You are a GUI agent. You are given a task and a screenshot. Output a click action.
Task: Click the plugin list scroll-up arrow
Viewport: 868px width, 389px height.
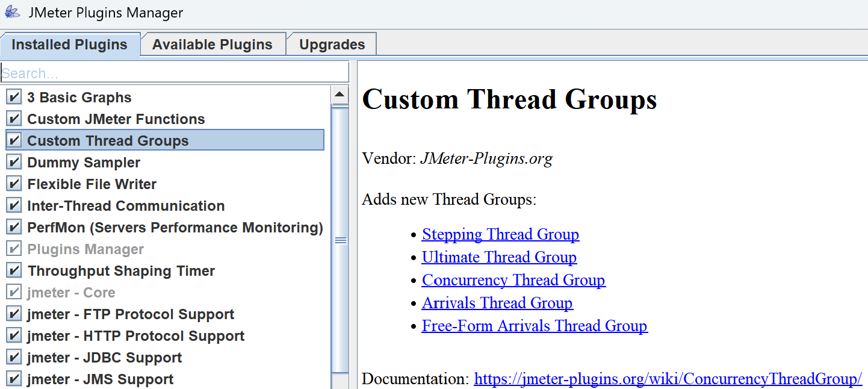[340, 96]
